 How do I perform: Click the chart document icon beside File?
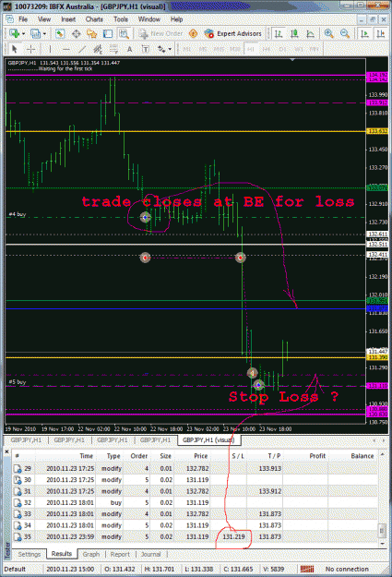pyautogui.click(x=9, y=19)
